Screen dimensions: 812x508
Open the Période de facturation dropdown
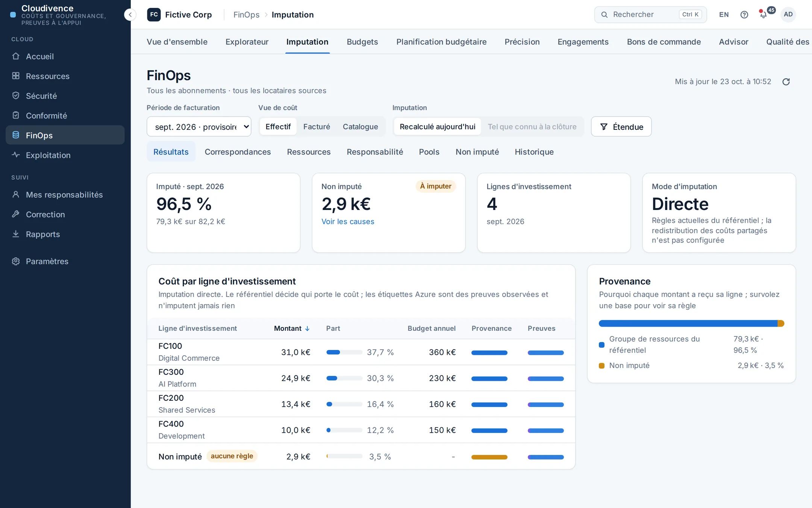click(x=199, y=127)
